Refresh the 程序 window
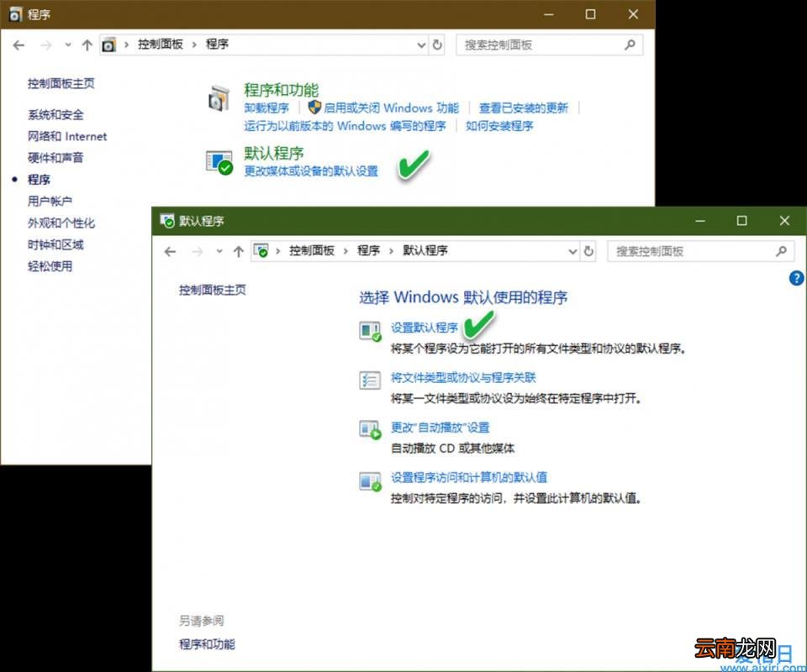The image size is (807, 672). point(437,45)
